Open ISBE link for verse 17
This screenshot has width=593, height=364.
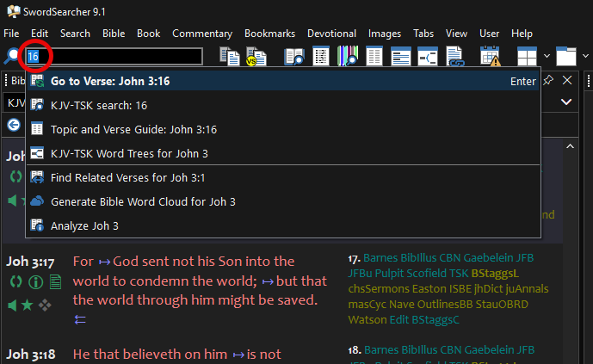click(460, 289)
